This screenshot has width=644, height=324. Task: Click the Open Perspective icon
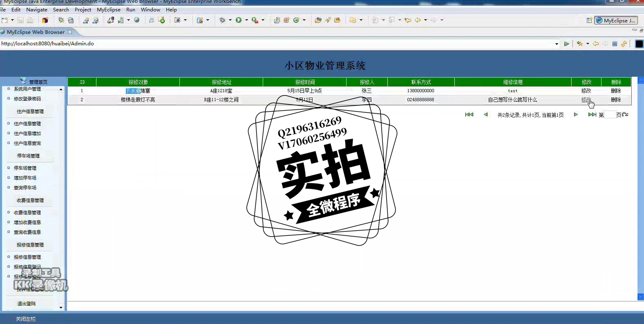click(x=589, y=20)
